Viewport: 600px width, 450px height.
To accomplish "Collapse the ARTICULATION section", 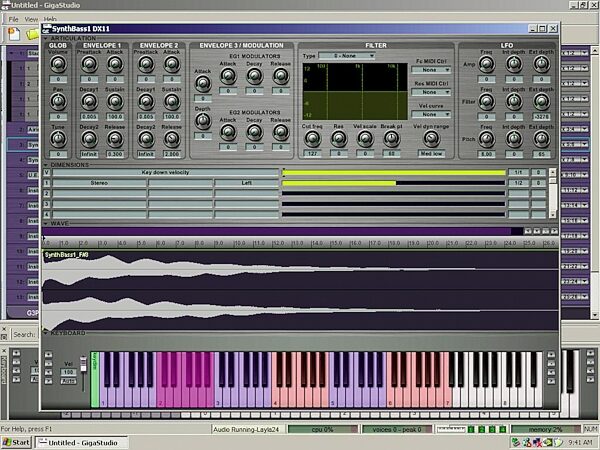I will [x=46, y=39].
